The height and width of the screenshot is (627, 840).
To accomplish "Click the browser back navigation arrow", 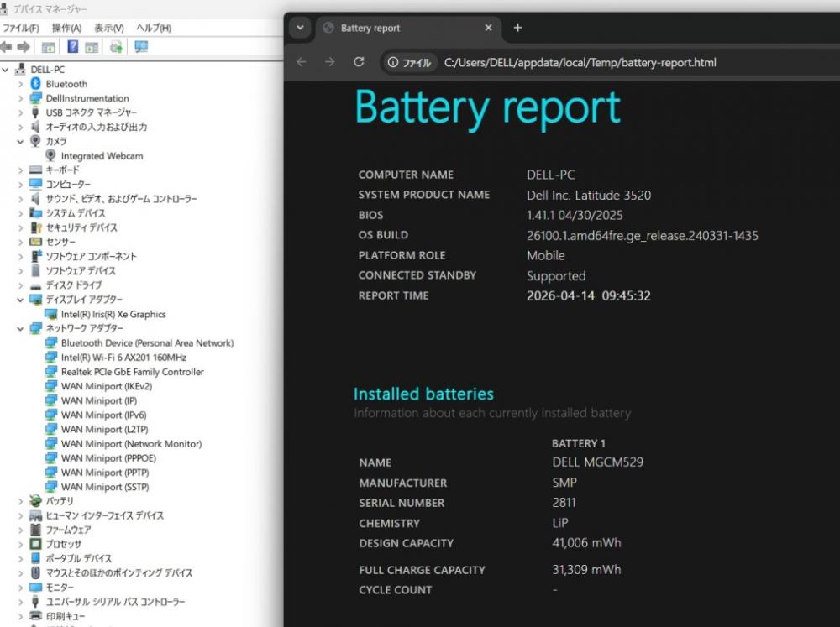I will [302, 62].
